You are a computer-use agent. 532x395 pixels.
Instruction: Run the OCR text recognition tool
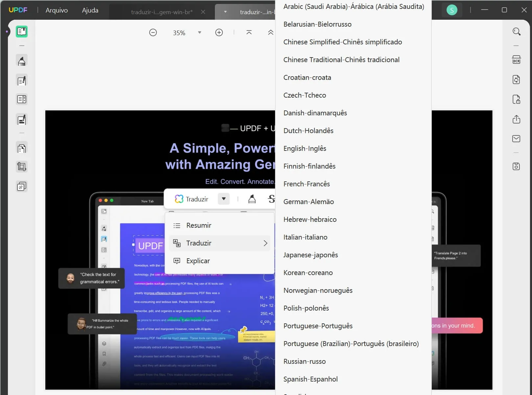[517, 60]
